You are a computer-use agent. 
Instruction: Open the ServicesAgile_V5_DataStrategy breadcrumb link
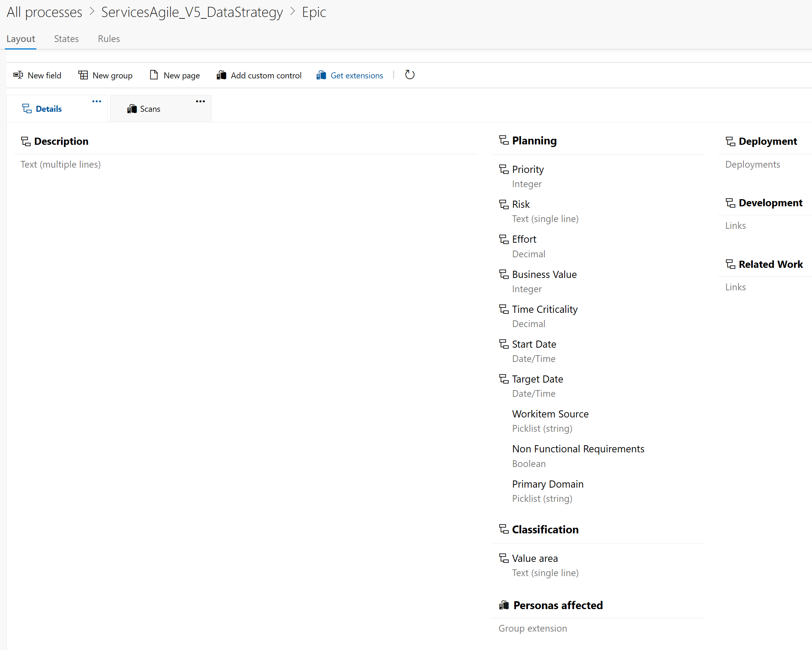192,12
